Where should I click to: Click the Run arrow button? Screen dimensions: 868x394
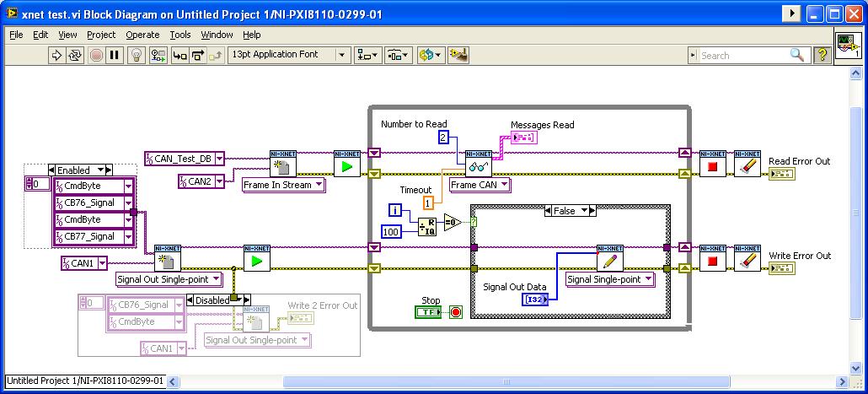57,55
